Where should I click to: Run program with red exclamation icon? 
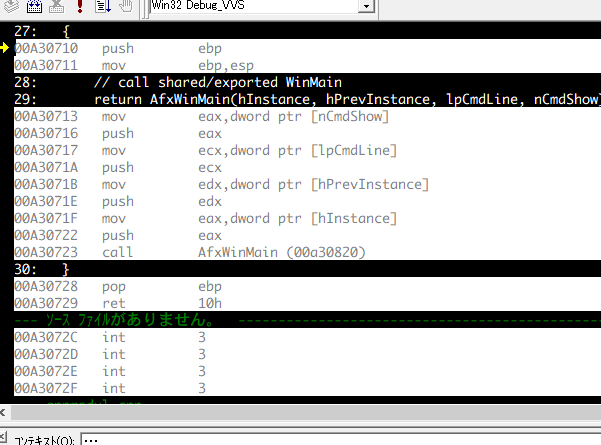click(80, 6)
